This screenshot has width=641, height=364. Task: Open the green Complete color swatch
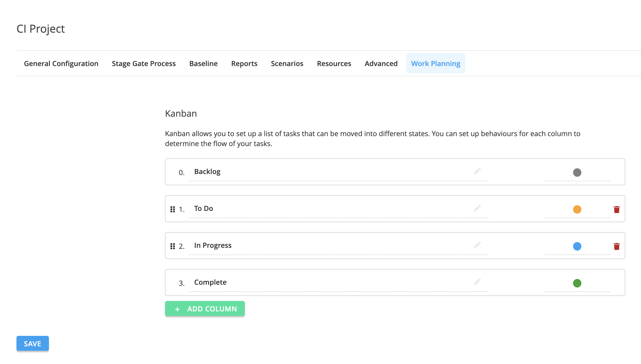577,283
